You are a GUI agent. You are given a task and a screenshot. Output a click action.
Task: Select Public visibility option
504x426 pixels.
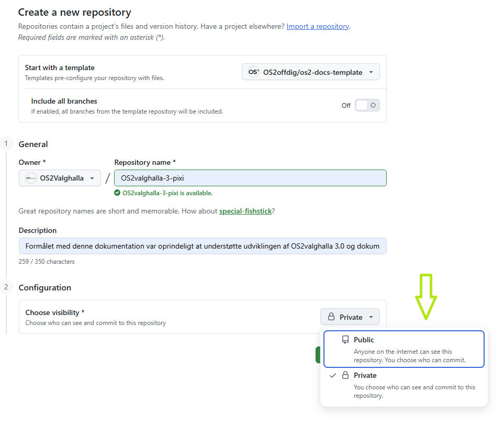(x=404, y=349)
